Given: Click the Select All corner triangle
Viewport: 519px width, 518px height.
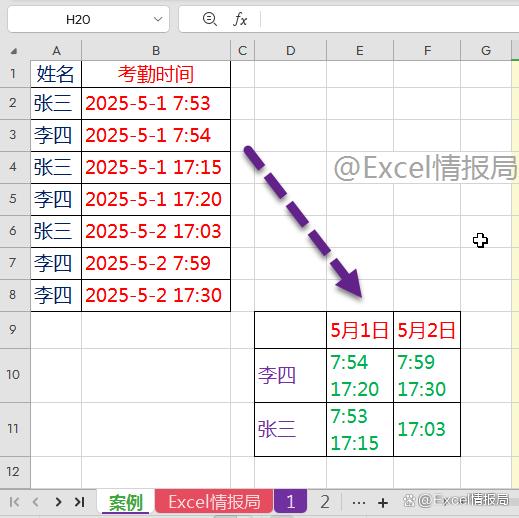Looking at the screenshot, I should (14, 51).
